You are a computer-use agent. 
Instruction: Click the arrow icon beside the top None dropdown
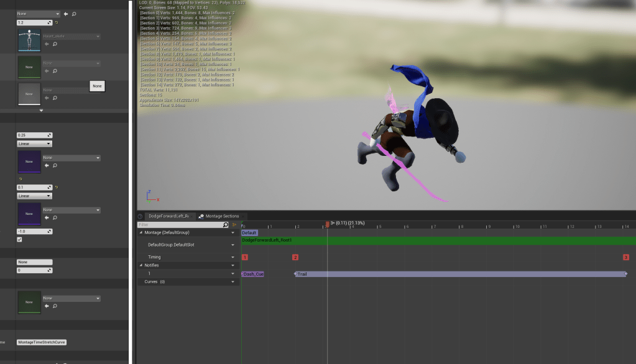66,14
